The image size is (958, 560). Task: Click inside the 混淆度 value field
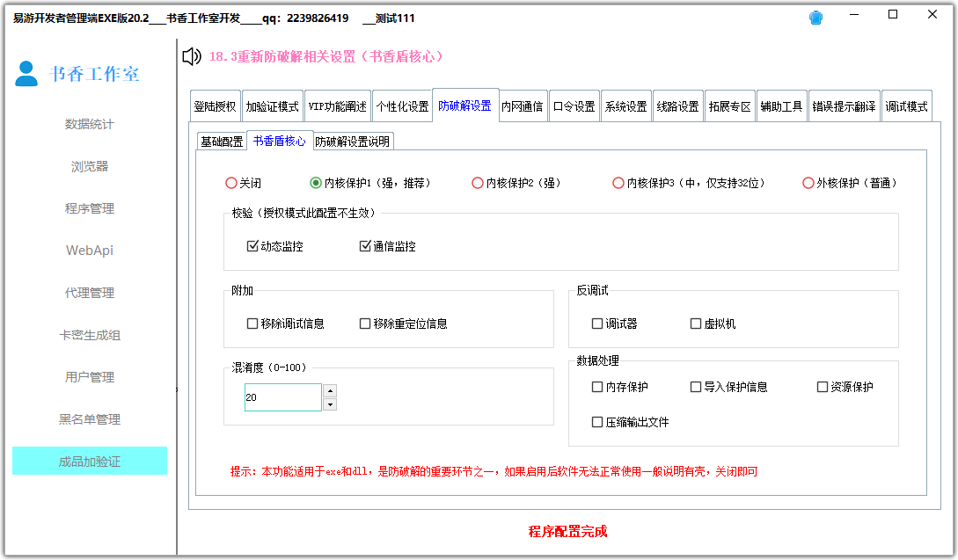(282, 397)
